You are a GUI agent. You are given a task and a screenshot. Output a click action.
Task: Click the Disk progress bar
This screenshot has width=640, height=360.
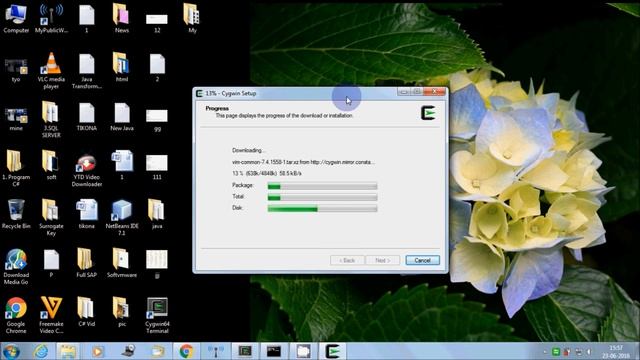322,209
